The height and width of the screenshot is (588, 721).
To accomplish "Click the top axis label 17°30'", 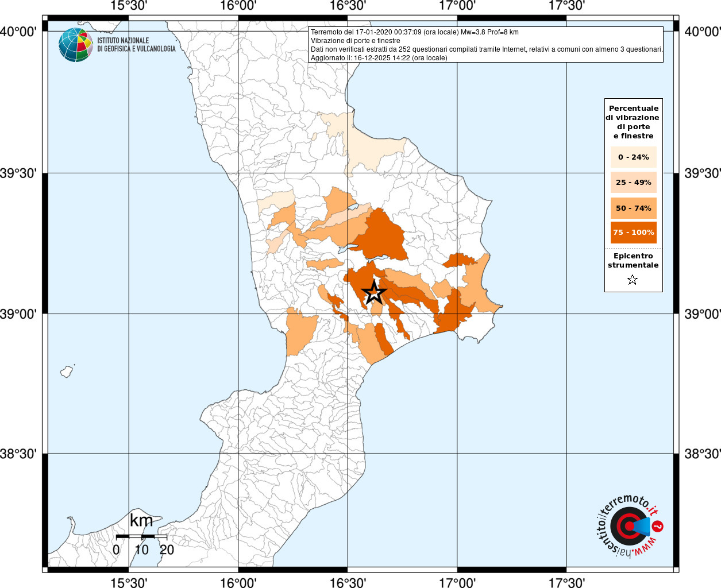I will point(566,6).
